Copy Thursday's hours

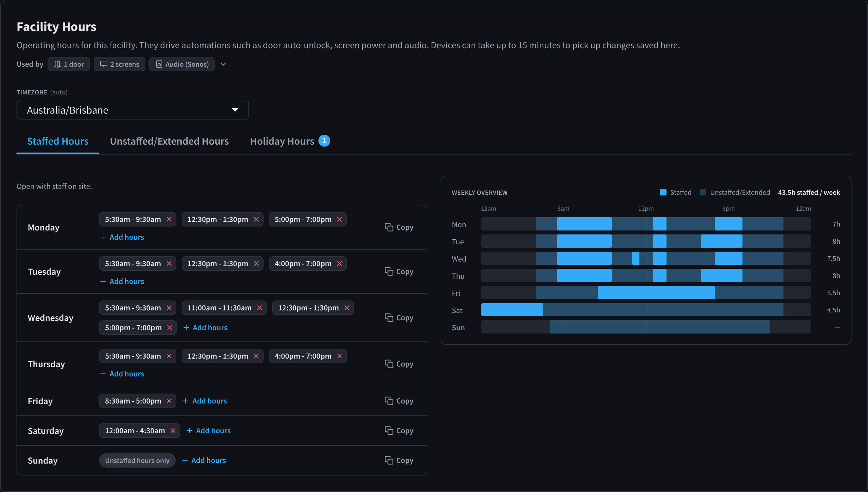[399, 364]
